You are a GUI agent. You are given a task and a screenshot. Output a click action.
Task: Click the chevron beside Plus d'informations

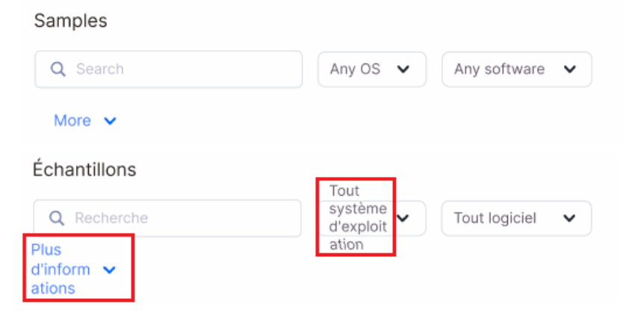(x=109, y=270)
